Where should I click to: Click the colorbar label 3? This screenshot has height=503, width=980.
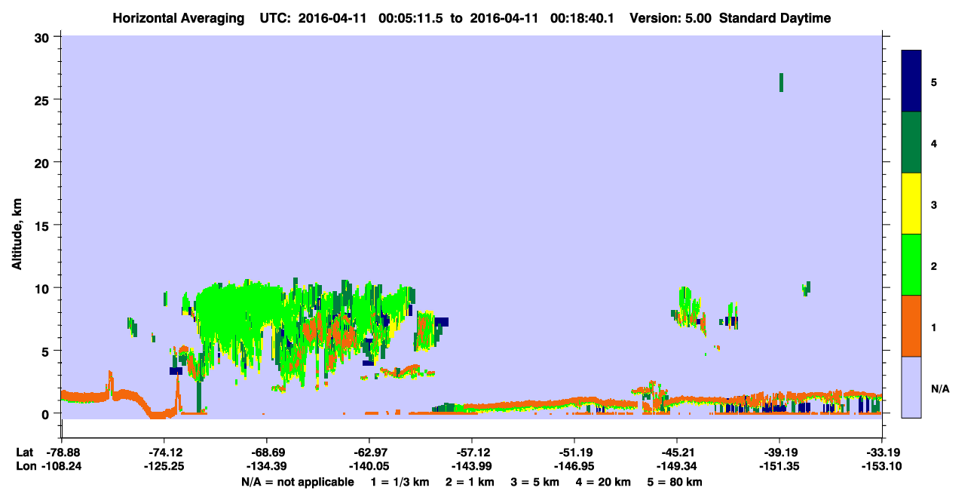click(934, 204)
